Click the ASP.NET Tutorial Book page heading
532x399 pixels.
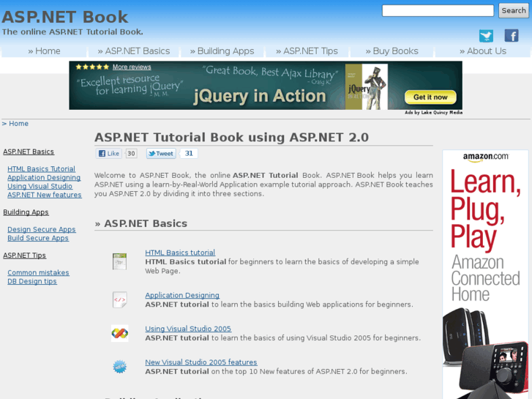click(231, 138)
